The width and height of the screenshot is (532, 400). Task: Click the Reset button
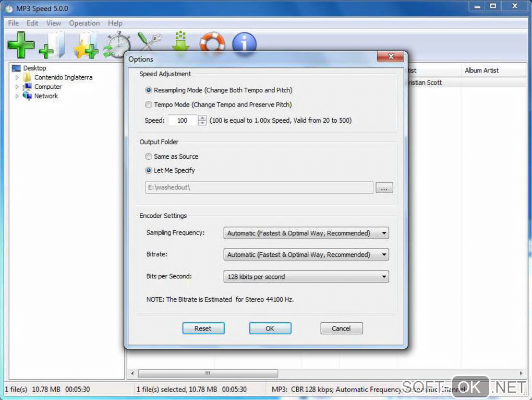point(203,328)
